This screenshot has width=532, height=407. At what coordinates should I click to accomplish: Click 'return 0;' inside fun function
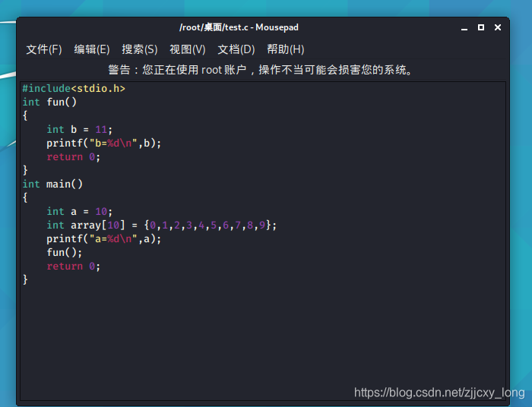[x=73, y=157]
